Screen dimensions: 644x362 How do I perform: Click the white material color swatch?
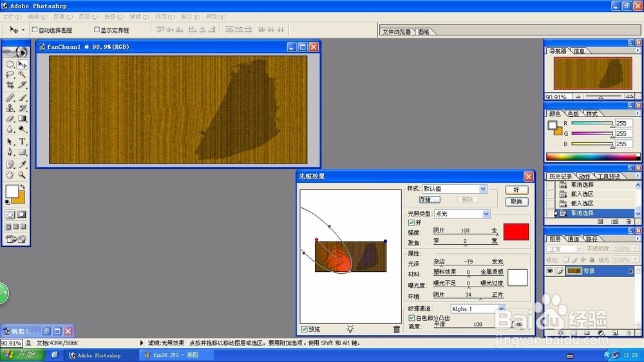point(518,278)
